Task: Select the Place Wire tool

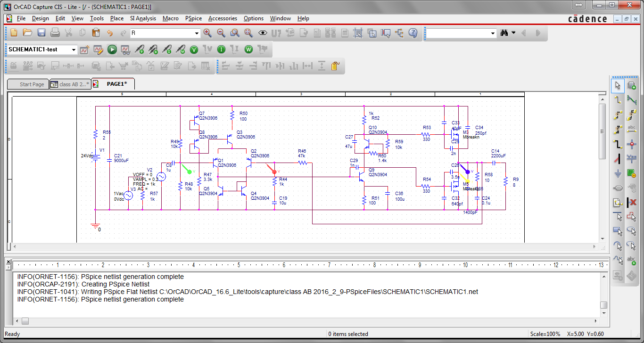Action: pos(618,100)
